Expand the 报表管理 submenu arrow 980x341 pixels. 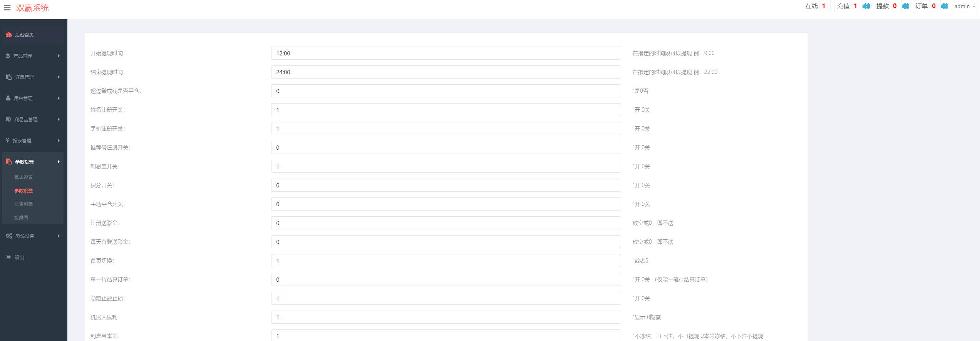(x=59, y=140)
